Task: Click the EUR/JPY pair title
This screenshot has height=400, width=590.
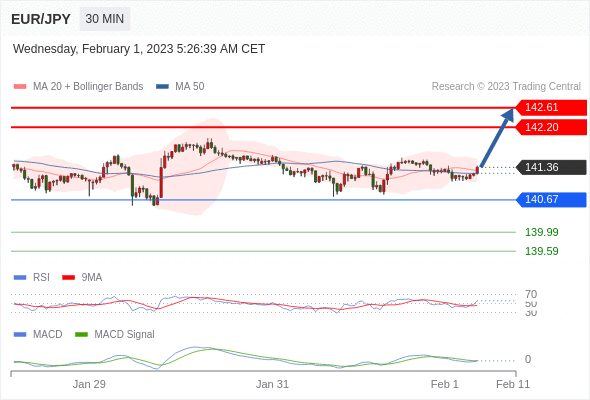Action: pos(41,19)
